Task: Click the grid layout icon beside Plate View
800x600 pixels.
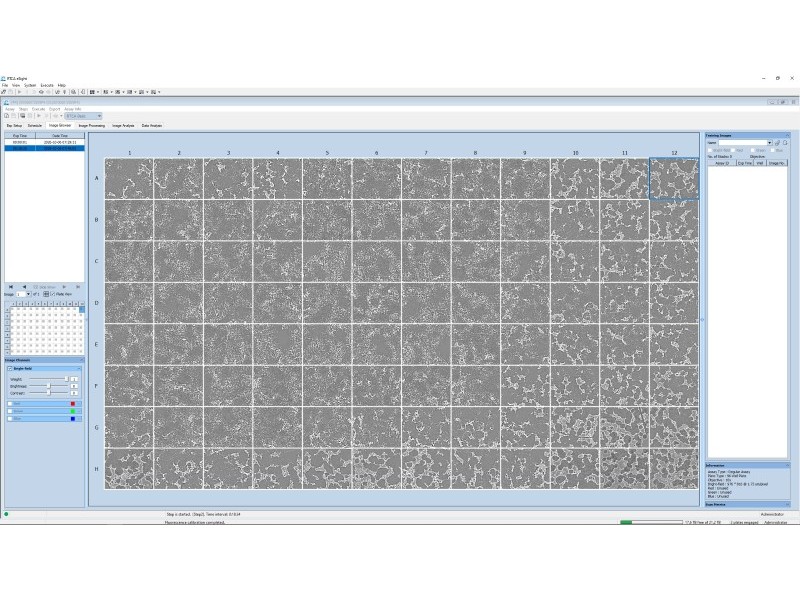Action: (46, 294)
